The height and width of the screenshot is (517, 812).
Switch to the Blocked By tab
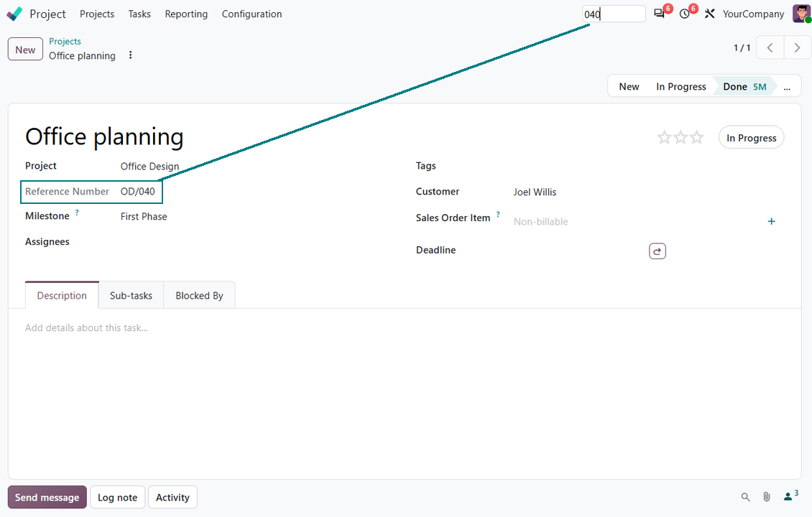click(x=199, y=296)
